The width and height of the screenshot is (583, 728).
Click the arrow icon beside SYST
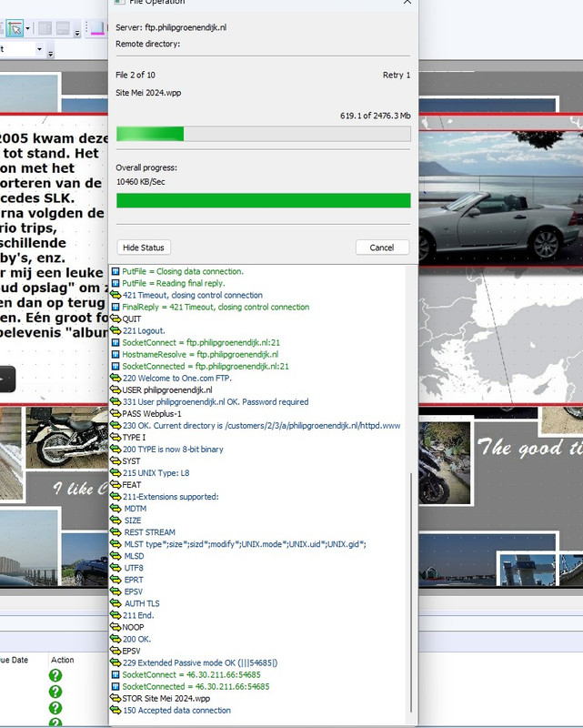116,461
